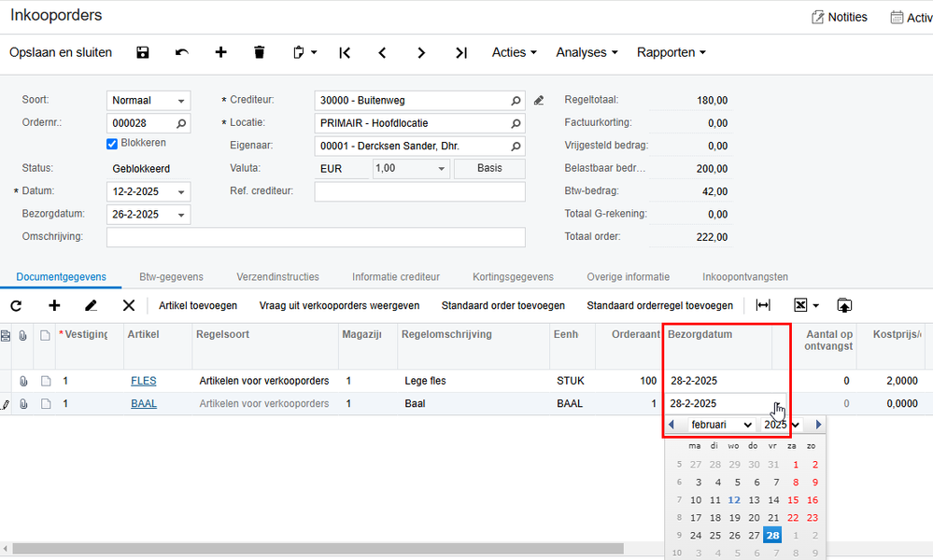
Task: Edit the Crediteur with pencil icon
Action: coord(539,101)
